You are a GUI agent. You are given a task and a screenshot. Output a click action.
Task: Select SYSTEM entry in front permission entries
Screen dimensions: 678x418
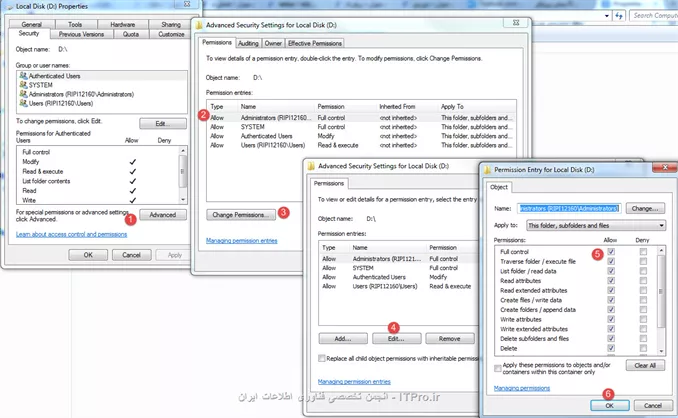(399, 268)
